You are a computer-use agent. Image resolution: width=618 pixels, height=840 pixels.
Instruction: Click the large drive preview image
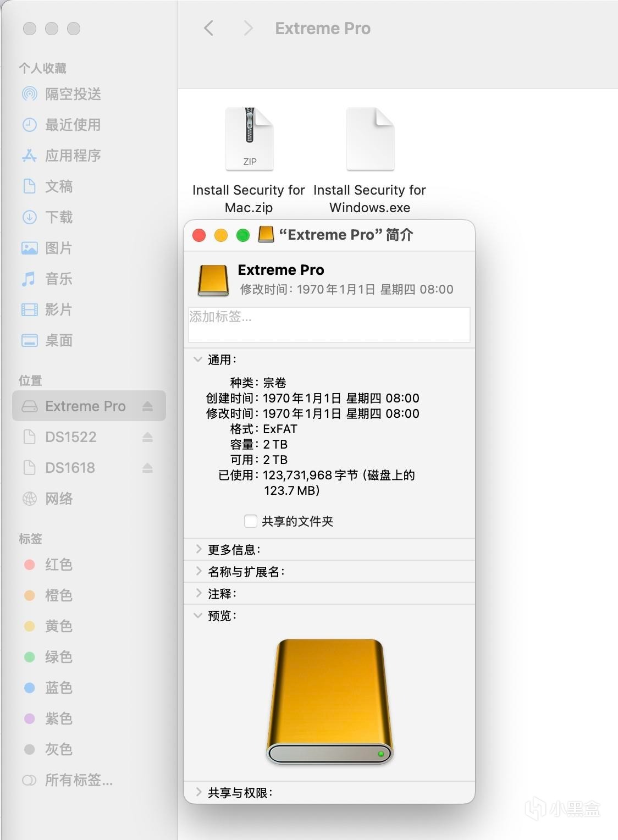329,702
